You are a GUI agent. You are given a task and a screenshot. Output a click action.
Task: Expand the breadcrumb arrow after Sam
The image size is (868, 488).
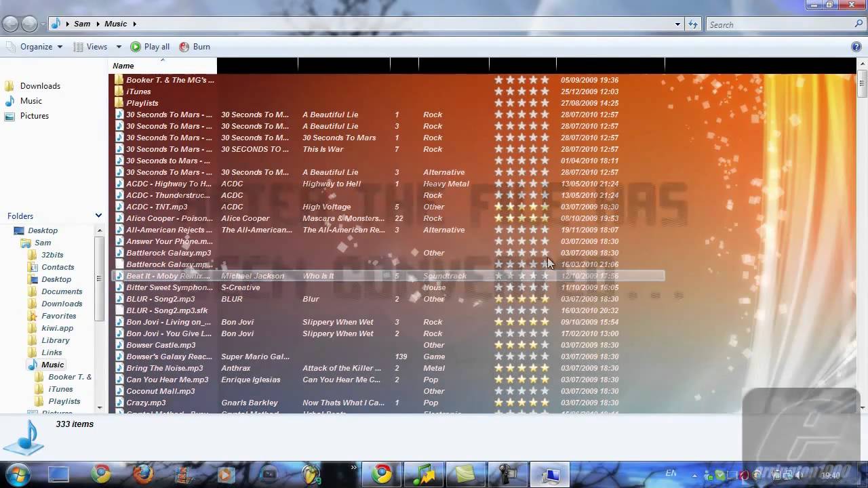[x=98, y=24]
